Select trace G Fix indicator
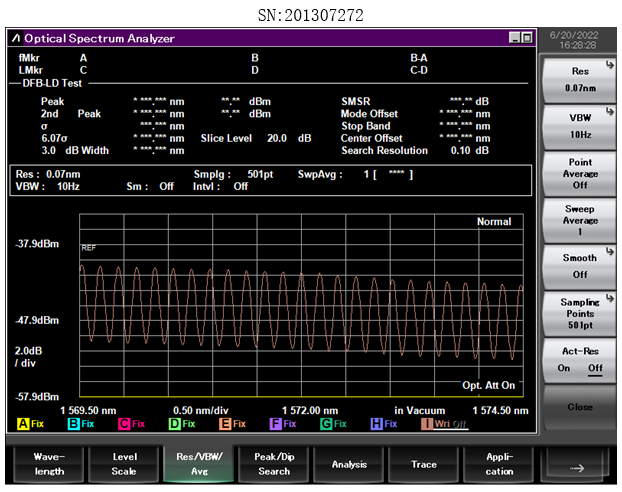 (x=333, y=424)
